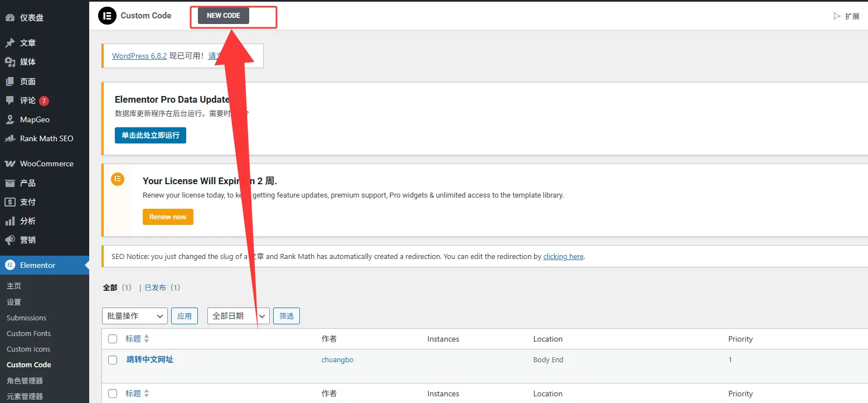Viewport: 868px width, 403px height.
Task: Click the Custom Code page title
Action: (146, 16)
